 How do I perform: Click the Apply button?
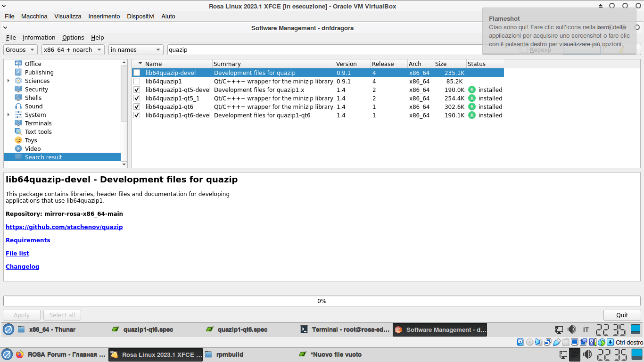(22, 315)
